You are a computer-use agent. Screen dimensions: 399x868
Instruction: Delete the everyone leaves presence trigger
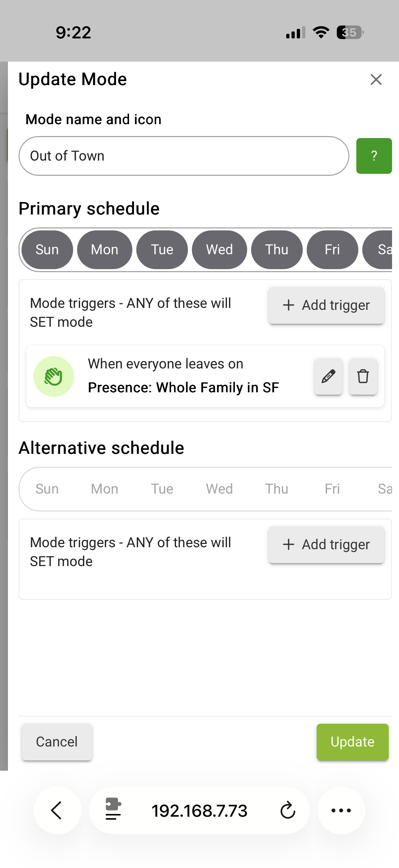tap(363, 376)
